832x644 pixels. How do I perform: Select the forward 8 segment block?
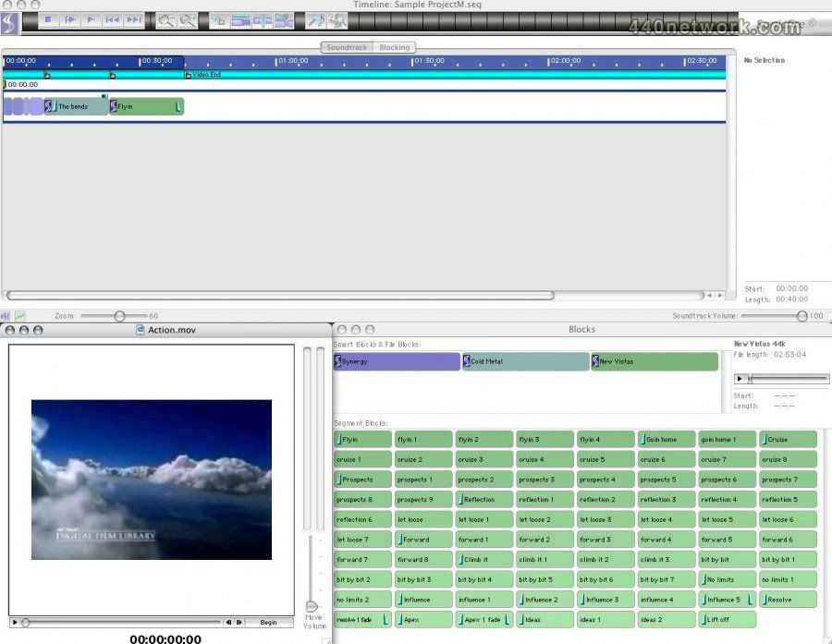pyautogui.click(x=423, y=560)
